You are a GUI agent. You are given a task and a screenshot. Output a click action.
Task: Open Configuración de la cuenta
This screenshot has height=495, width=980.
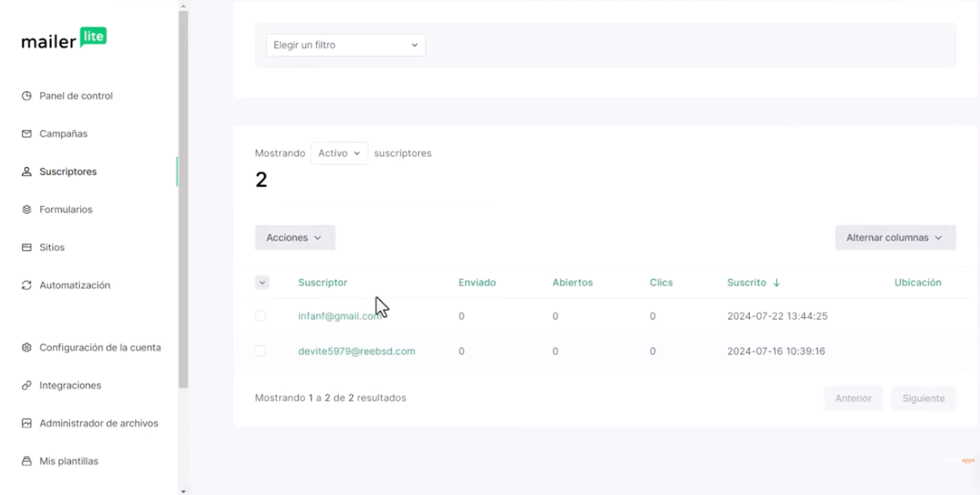coord(100,347)
